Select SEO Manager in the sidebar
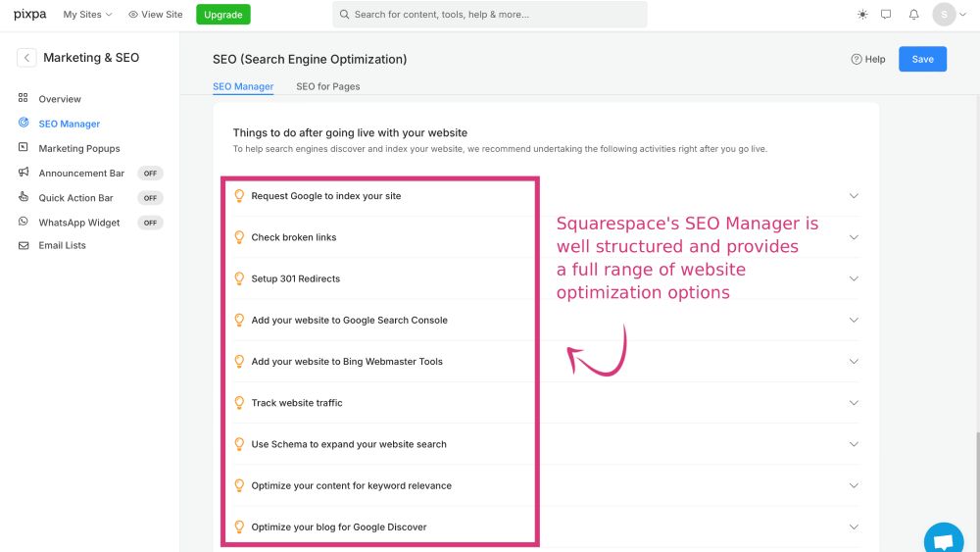This screenshot has height=552, width=980. click(x=70, y=124)
